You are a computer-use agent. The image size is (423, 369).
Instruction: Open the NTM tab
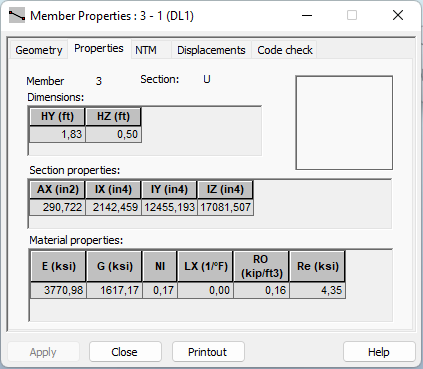click(x=151, y=50)
